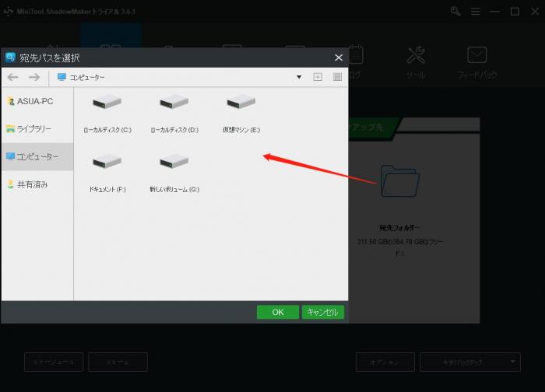
Task: Click the スキーム button at bottom left
Action: [118, 362]
